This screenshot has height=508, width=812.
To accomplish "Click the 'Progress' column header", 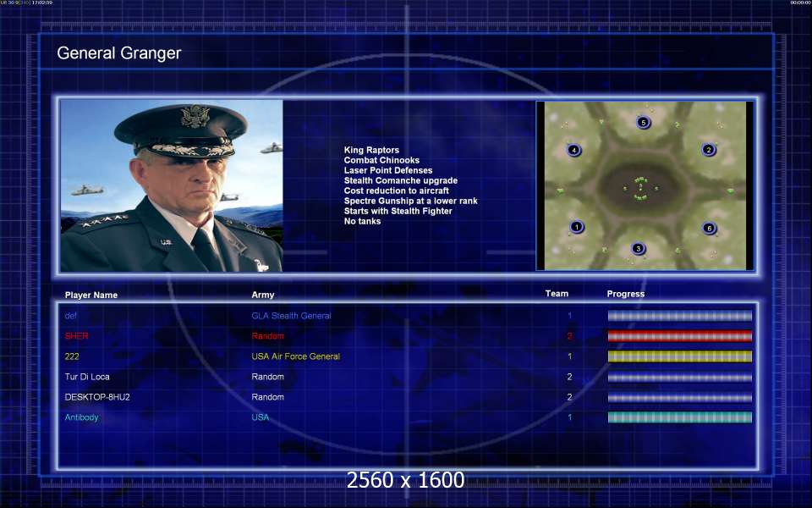I will 626,294.
